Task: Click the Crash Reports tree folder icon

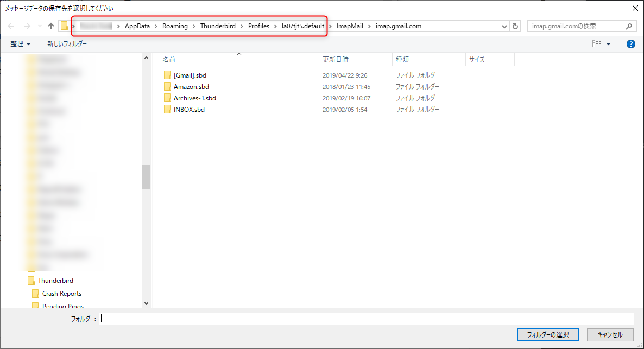Action: coord(35,294)
